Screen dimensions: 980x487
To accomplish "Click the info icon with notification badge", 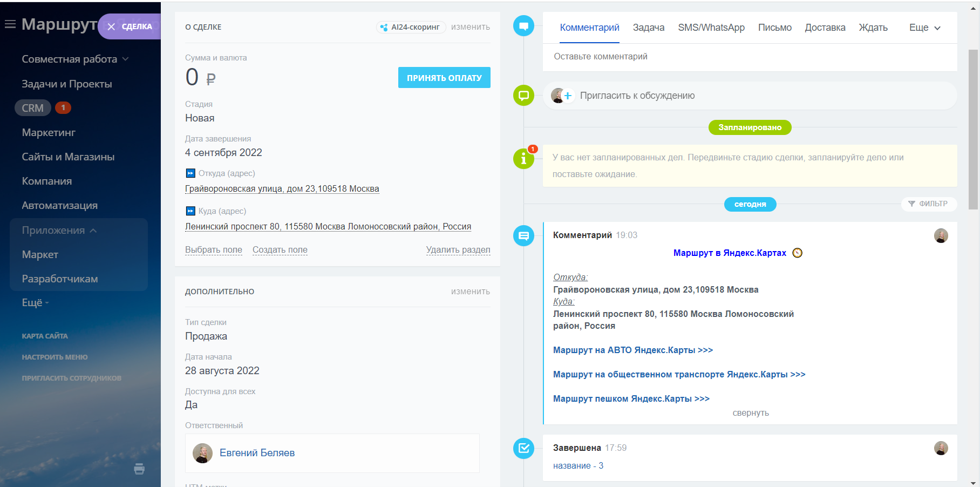I will coord(523,159).
